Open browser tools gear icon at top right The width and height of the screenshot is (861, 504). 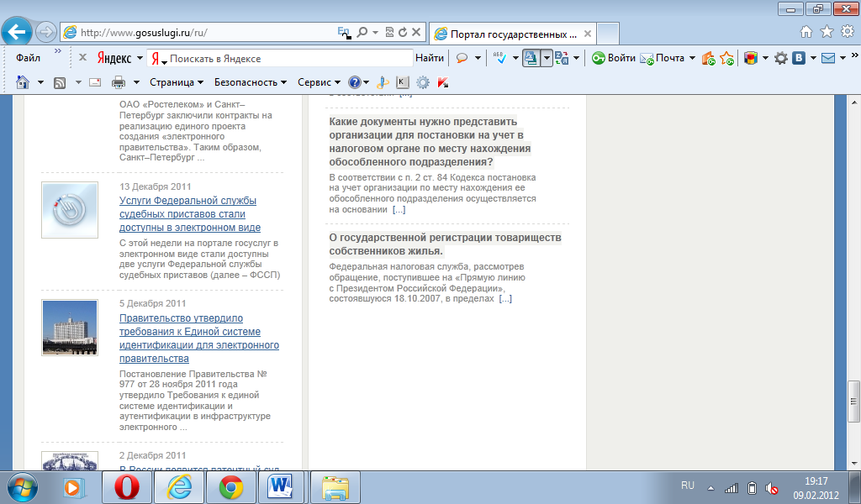click(848, 32)
